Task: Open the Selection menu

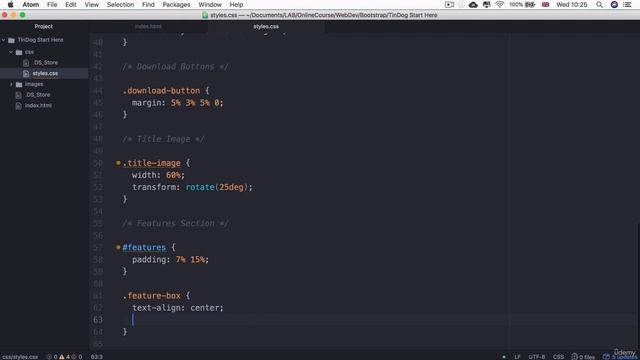Action: pos(120,4)
